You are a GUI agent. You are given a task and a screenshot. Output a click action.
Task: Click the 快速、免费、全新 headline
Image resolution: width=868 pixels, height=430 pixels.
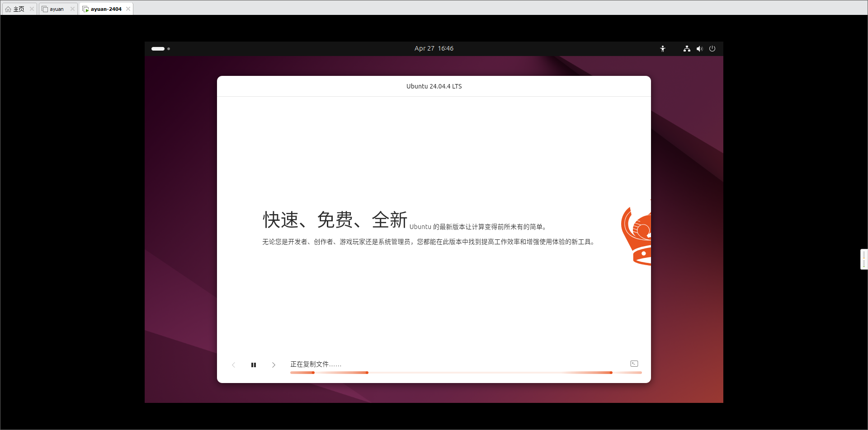(335, 220)
